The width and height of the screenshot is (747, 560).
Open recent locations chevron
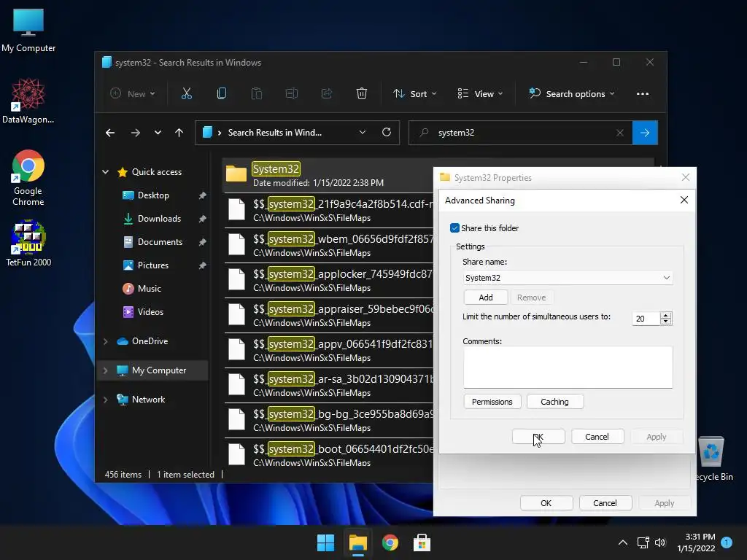158,133
